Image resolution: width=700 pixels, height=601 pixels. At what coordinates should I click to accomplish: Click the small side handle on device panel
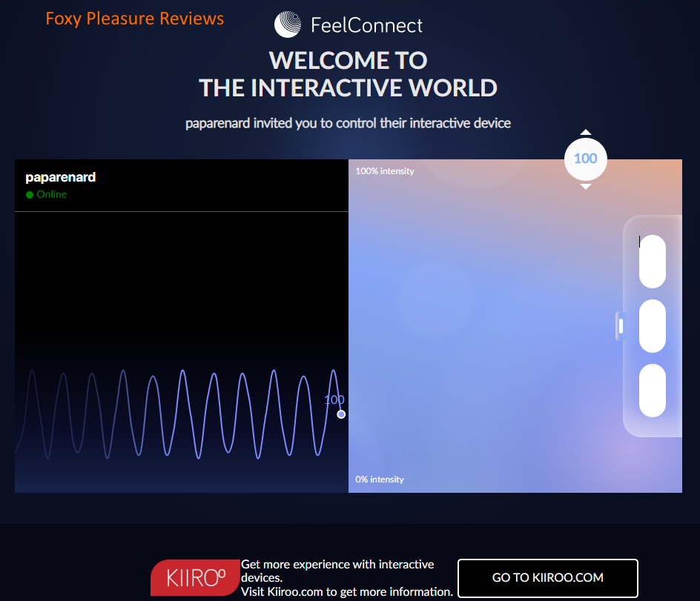coord(621,326)
